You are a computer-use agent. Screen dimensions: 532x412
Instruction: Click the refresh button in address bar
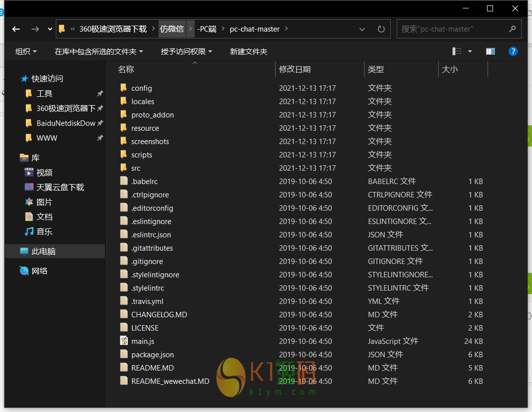pos(381,29)
